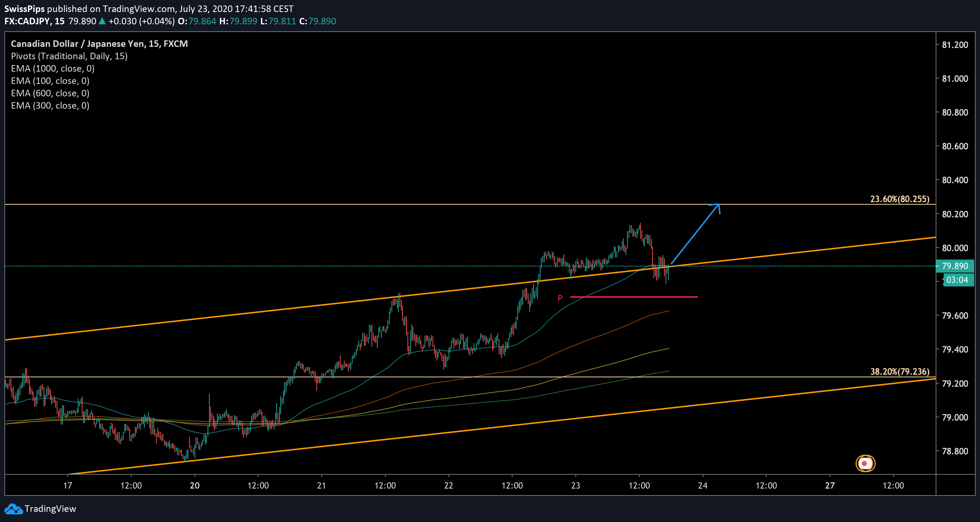The height and width of the screenshot is (522, 980).
Task: Select the EMA (100, close, 0) label
Action: coord(50,81)
